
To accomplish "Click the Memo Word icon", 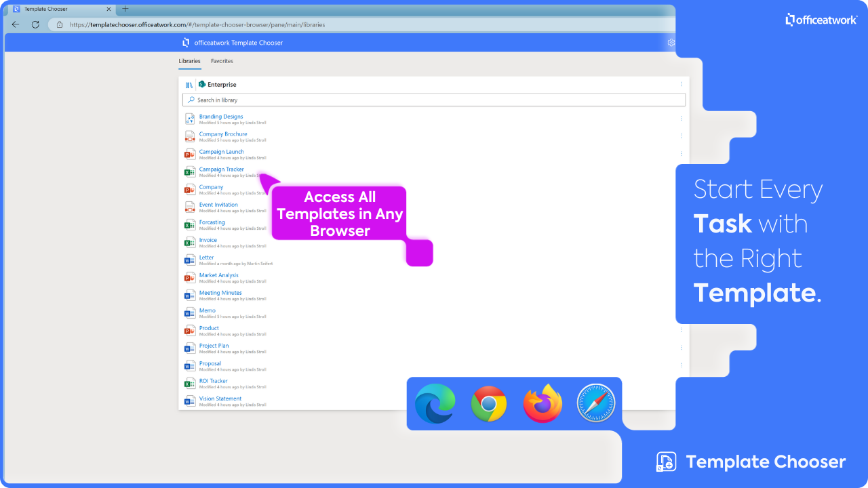I will [x=190, y=312].
